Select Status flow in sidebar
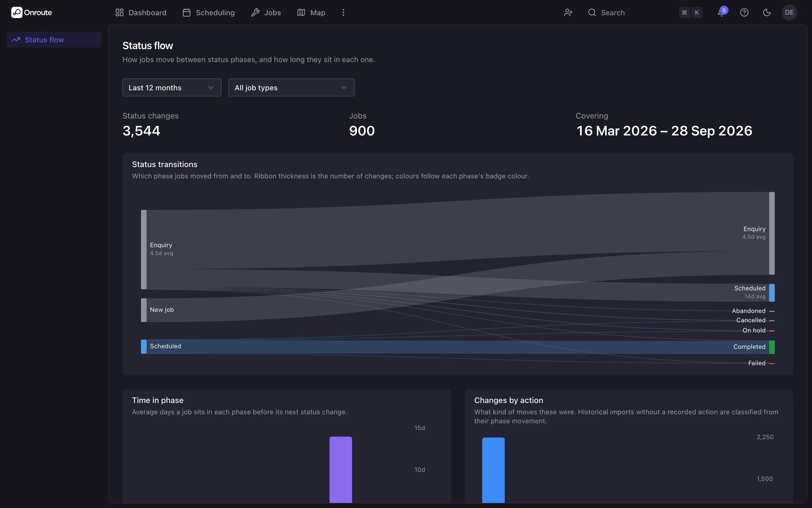 (54, 39)
